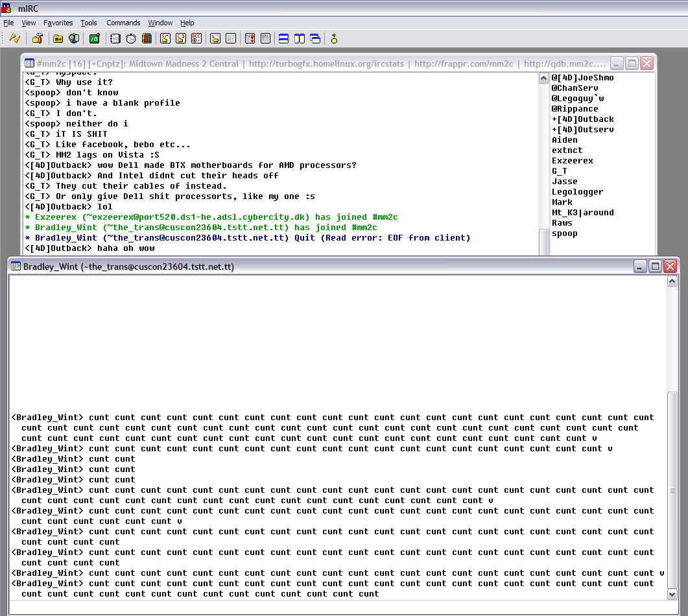Screen dimensions: 688x616
Task: Open the URL list toolbar icon
Action: click(265, 39)
